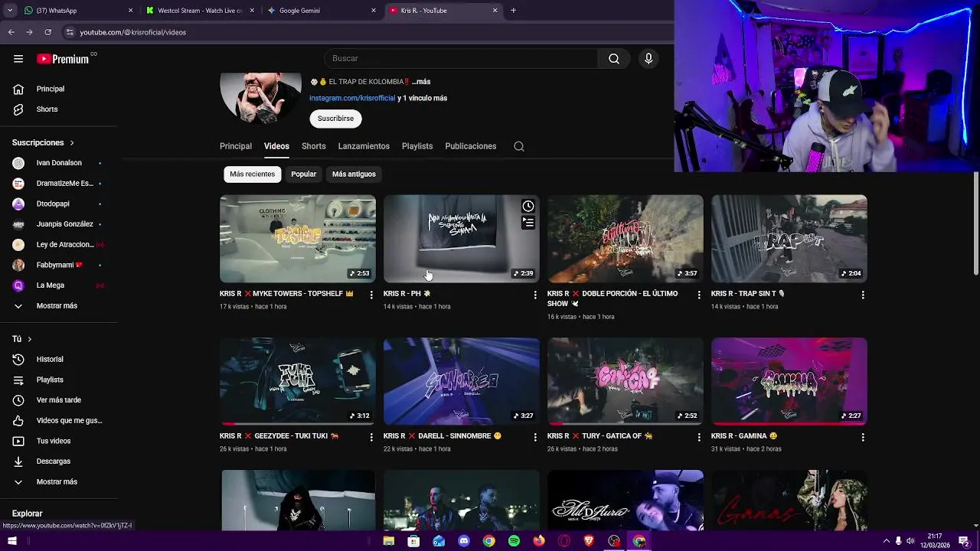Expand channel description with ...más
Image resolution: width=980 pixels, height=551 pixels.
click(x=421, y=82)
